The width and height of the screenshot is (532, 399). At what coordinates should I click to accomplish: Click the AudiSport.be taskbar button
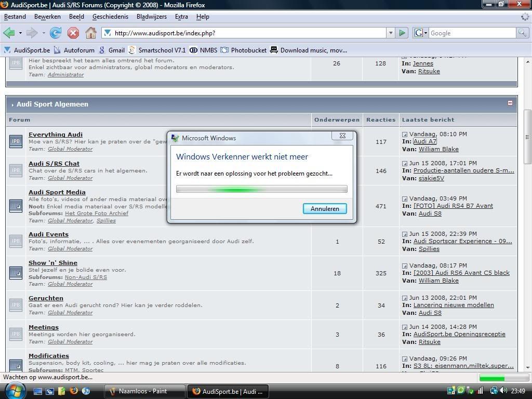point(228,391)
